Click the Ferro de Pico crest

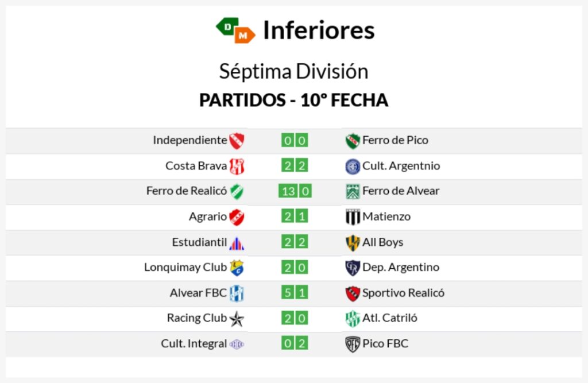coord(352,141)
